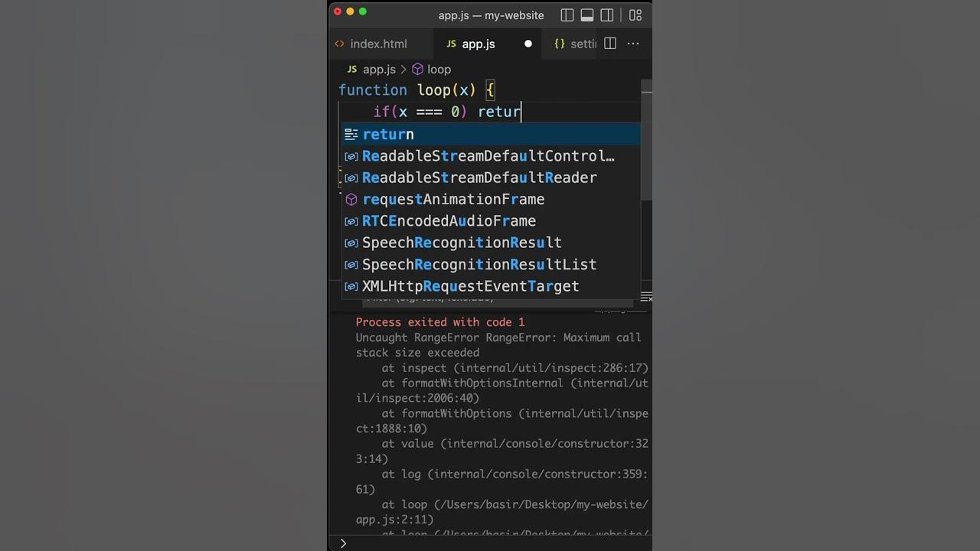
Task: Click the variable icon beside XMLHttpRequestEventTarget
Action: coord(351,286)
